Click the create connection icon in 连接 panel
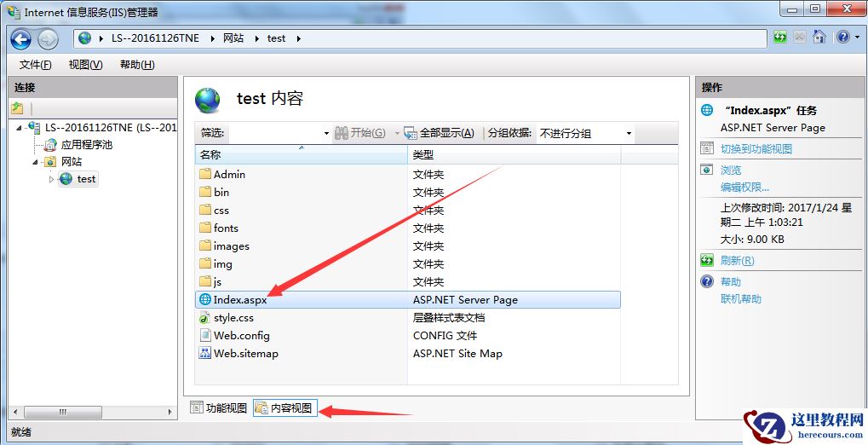 click(x=17, y=108)
